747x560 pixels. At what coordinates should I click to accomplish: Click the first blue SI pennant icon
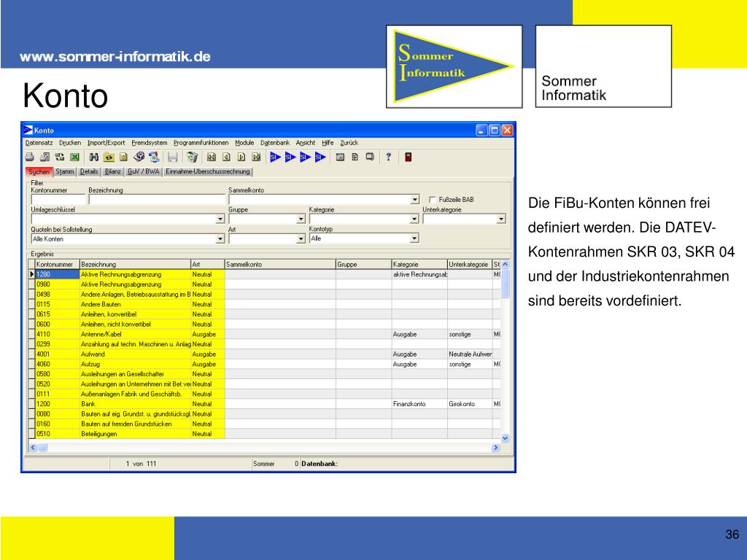pyautogui.click(x=275, y=157)
